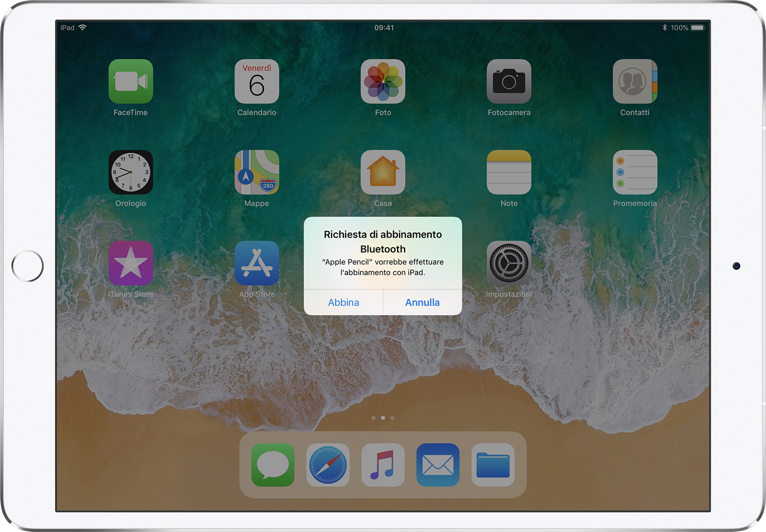Open the Casa app
The image size is (766, 532).
[x=383, y=172]
